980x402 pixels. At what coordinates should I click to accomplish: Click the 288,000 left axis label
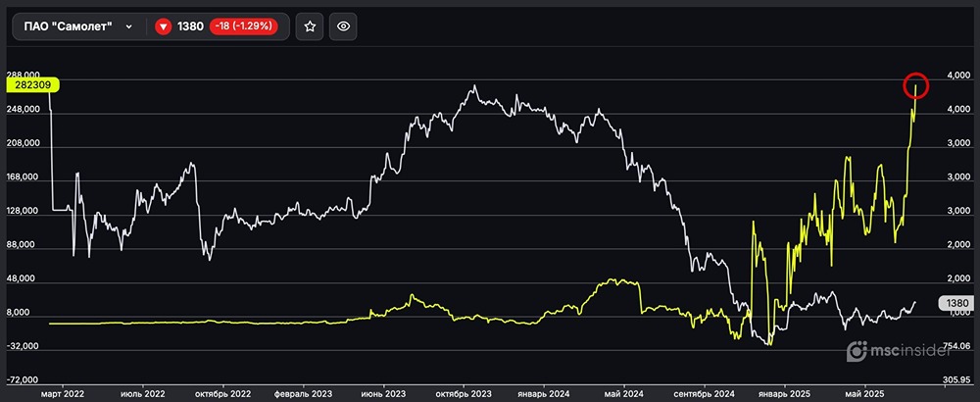[24, 75]
